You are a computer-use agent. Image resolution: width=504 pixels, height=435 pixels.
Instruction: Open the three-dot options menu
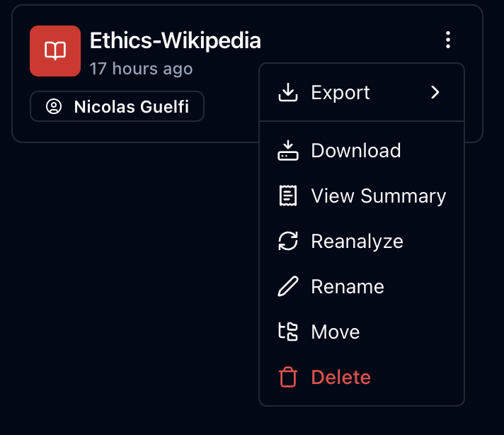click(x=448, y=40)
